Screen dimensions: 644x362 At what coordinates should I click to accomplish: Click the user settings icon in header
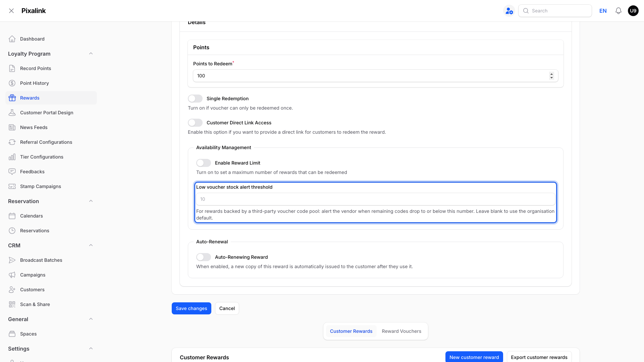tap(509, 11)
